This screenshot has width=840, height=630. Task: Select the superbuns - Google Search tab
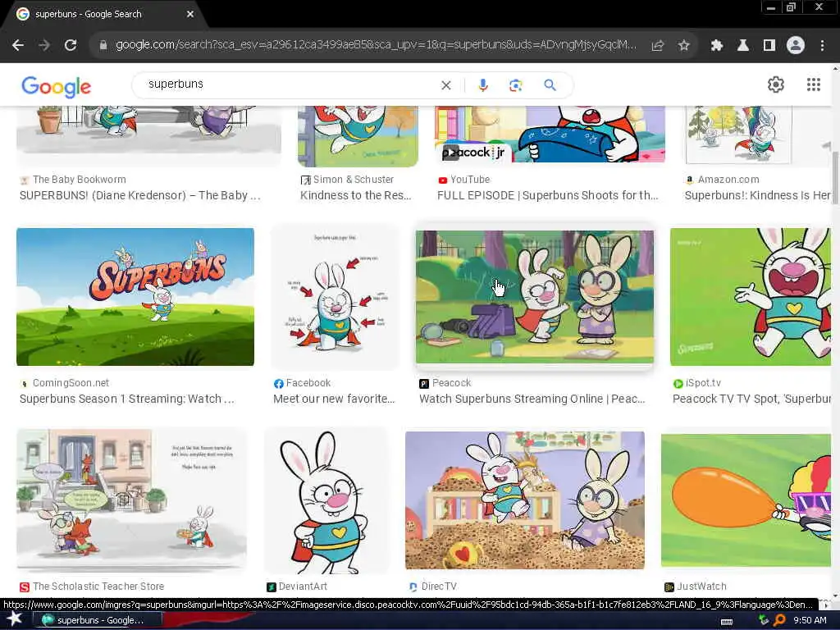click(104, 15)
